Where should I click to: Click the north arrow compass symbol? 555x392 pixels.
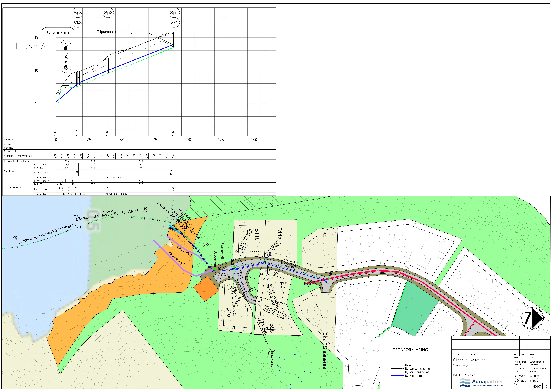coord(532,318)
